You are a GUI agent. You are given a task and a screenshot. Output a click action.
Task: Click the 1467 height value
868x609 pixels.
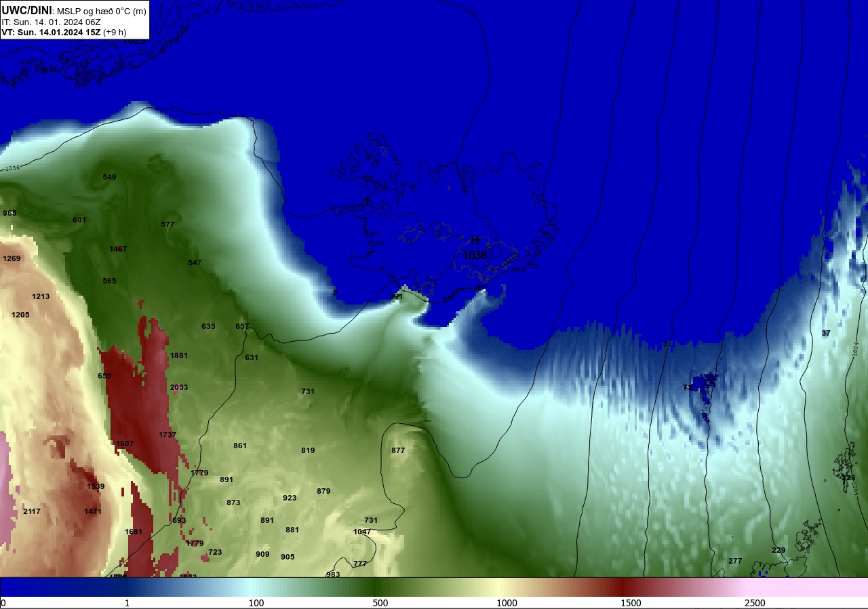tap(118, 249)
